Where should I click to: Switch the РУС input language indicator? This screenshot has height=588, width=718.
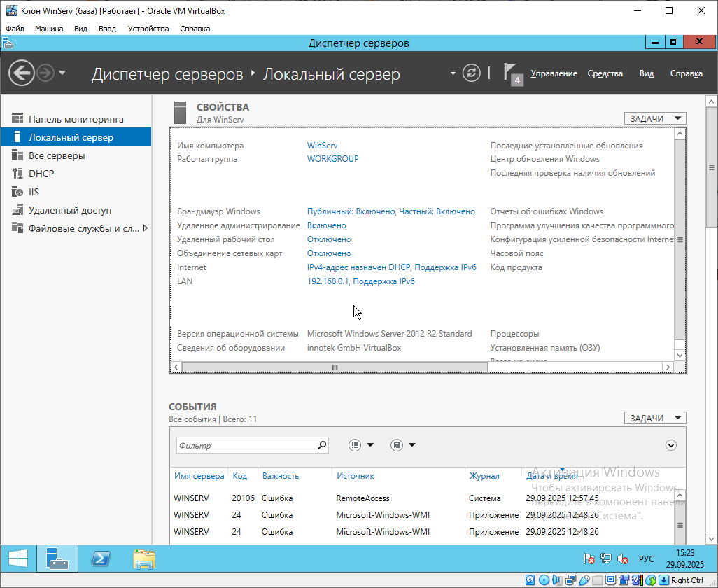click(646, 559)
